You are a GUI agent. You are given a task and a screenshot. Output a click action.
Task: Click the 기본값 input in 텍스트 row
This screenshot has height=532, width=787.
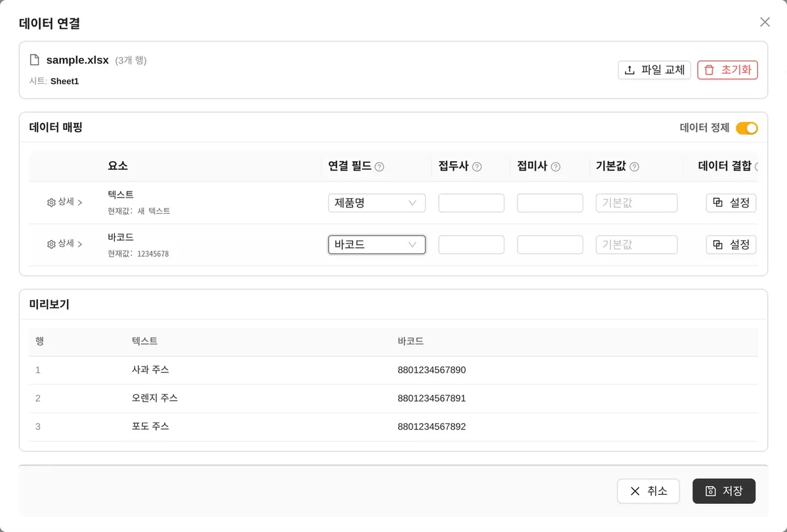pyautogui.click(x=637, y=203)
